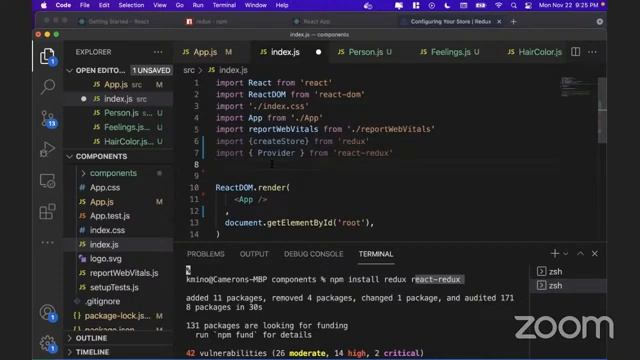640x360 pixels.
Task: Open the Selection menu
Action: 131,5
